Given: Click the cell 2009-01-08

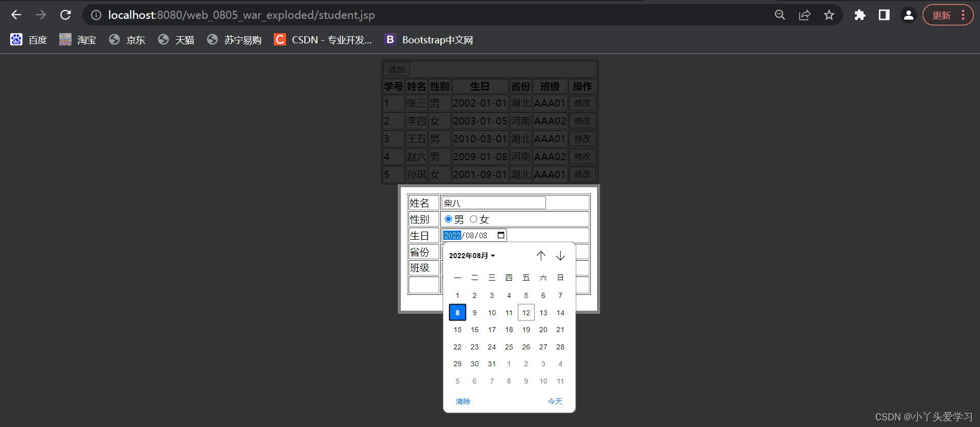Looking at the screenshot, I should (480, 157).
